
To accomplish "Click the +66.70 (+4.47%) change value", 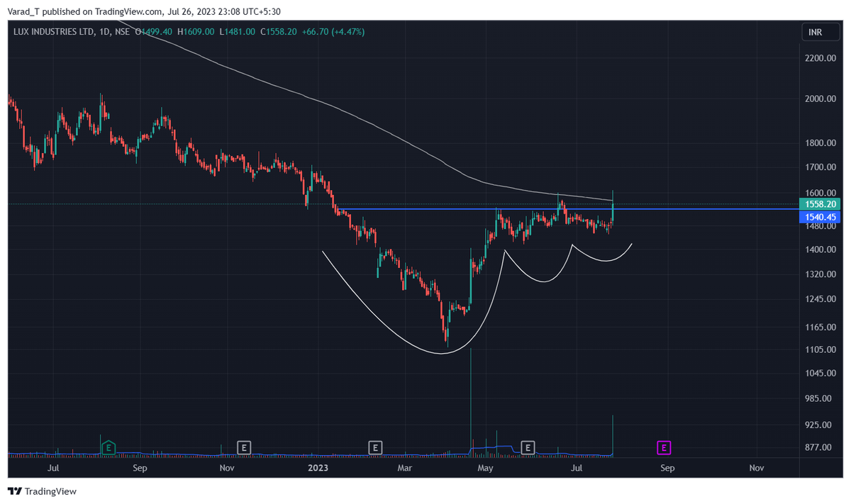I will (333, 31).
